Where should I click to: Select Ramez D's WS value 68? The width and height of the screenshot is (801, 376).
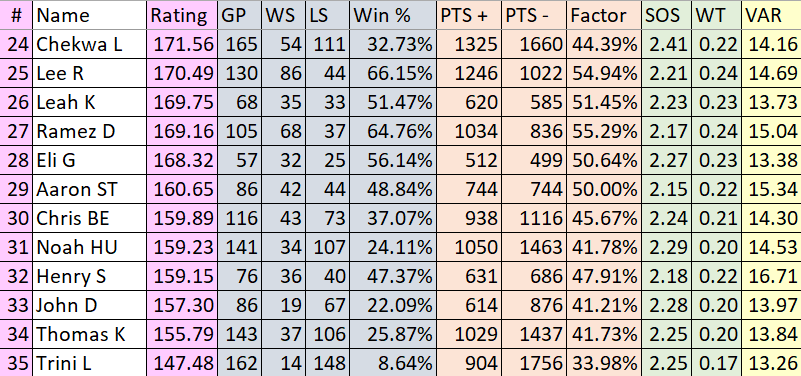(x=284, y=131)
